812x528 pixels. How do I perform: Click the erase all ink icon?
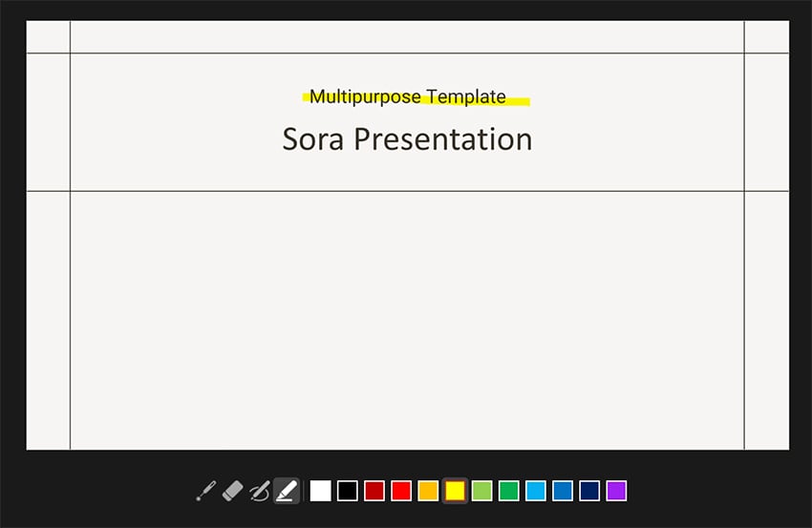coord(259,491)
